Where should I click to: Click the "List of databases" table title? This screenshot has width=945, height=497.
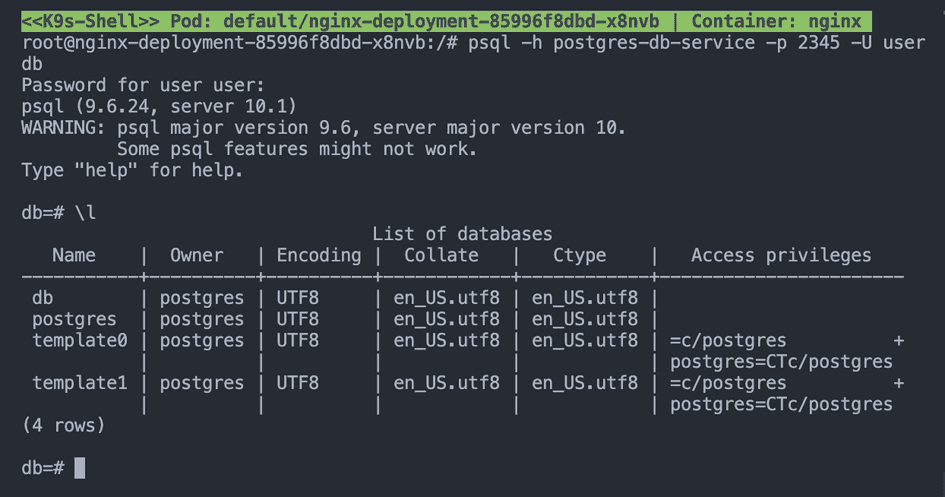pyautogui.click(x=462, y=234)
